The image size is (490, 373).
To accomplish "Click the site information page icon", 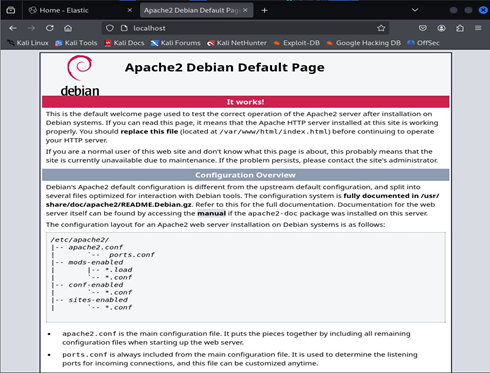I will coord(124,28).
